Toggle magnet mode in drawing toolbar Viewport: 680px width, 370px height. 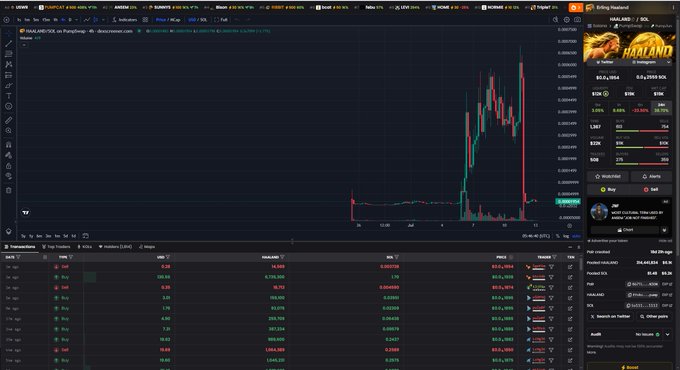[x=8, y=144]
